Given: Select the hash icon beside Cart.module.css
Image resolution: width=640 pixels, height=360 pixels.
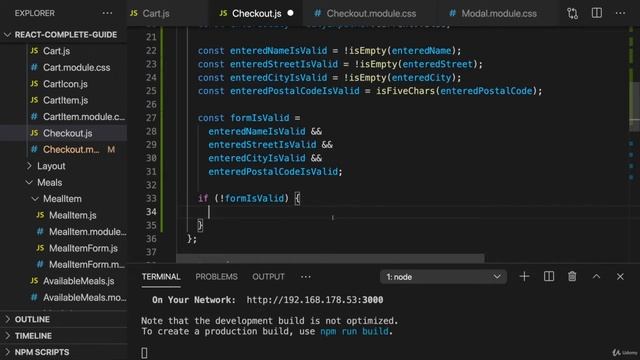Looking at the screenshot, I should [34, 67].
